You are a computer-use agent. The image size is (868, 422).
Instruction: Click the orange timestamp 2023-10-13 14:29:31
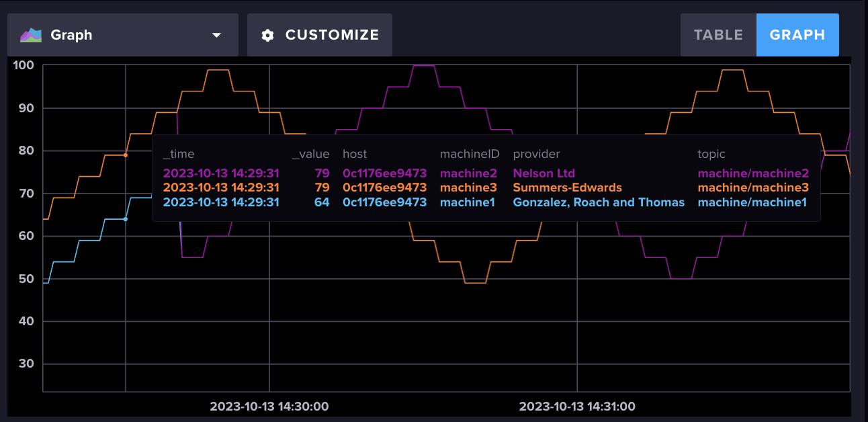point(221,187)
